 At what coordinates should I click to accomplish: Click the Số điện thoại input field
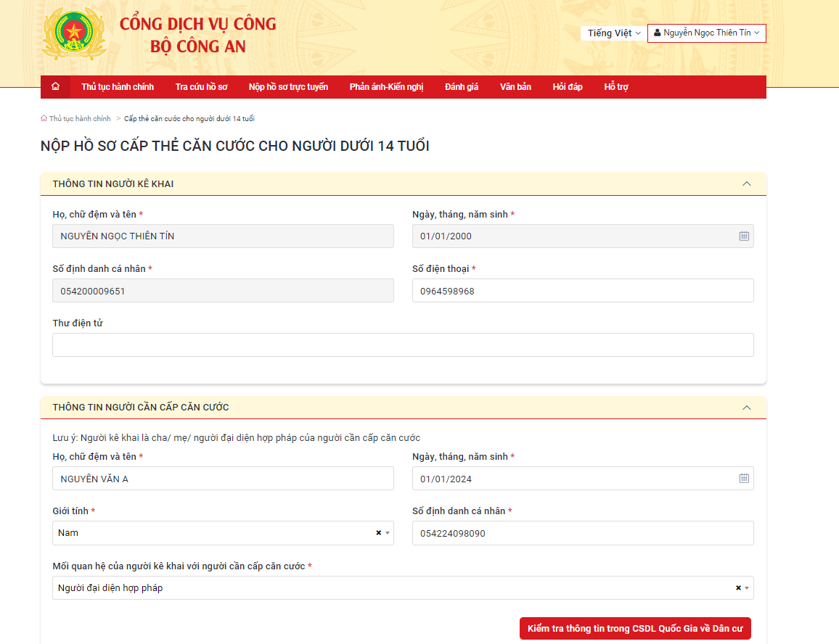coord(582,291)
